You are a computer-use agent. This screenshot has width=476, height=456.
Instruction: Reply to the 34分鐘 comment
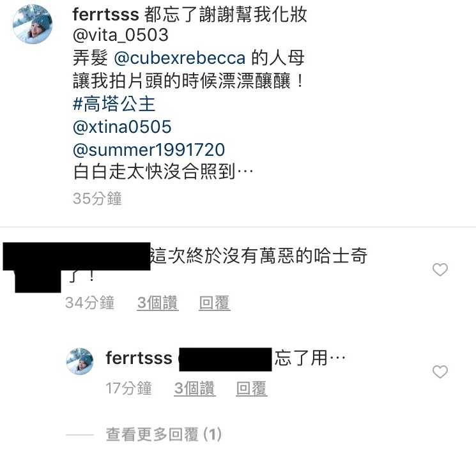pos(214,303)
